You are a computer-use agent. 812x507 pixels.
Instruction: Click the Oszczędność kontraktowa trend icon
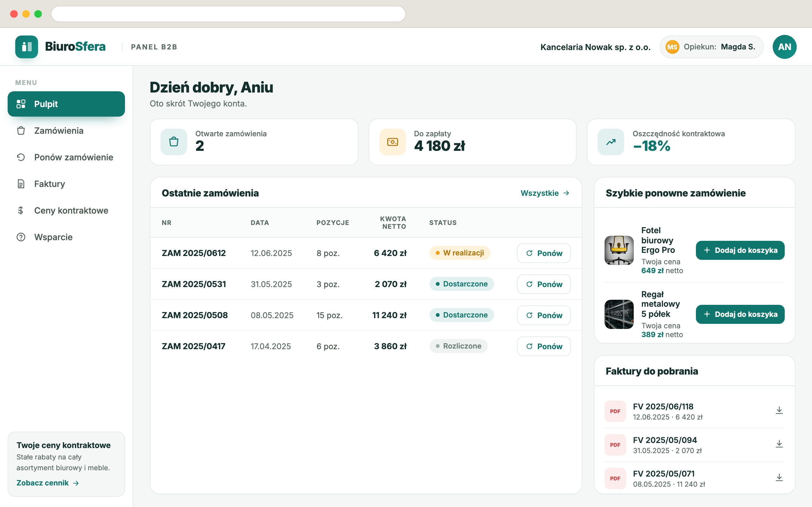coord(610,142)
